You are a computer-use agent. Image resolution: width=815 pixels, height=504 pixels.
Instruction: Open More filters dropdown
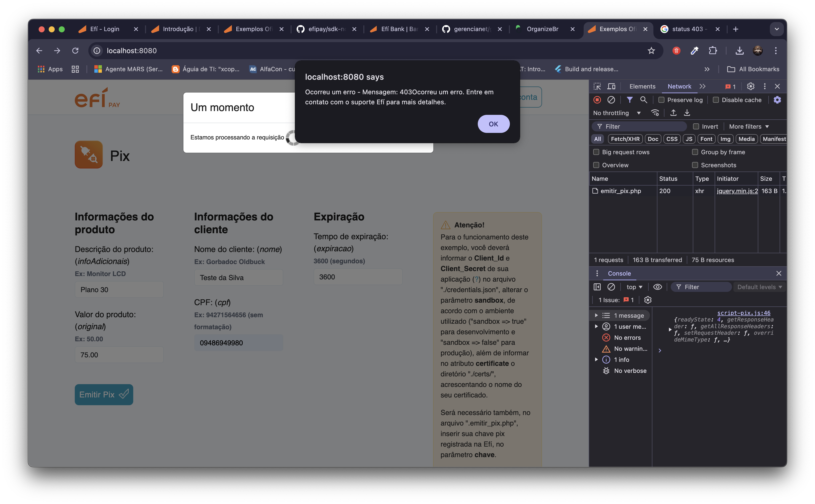pos(749,126)
